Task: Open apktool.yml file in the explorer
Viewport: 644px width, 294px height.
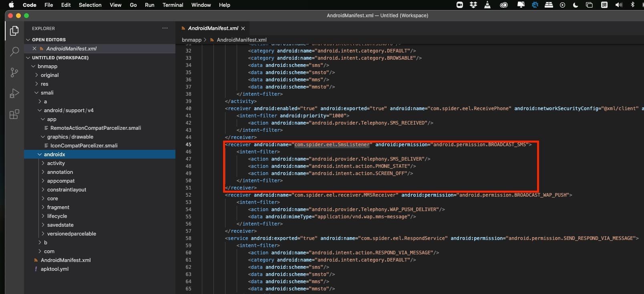Action: [54, 269]
